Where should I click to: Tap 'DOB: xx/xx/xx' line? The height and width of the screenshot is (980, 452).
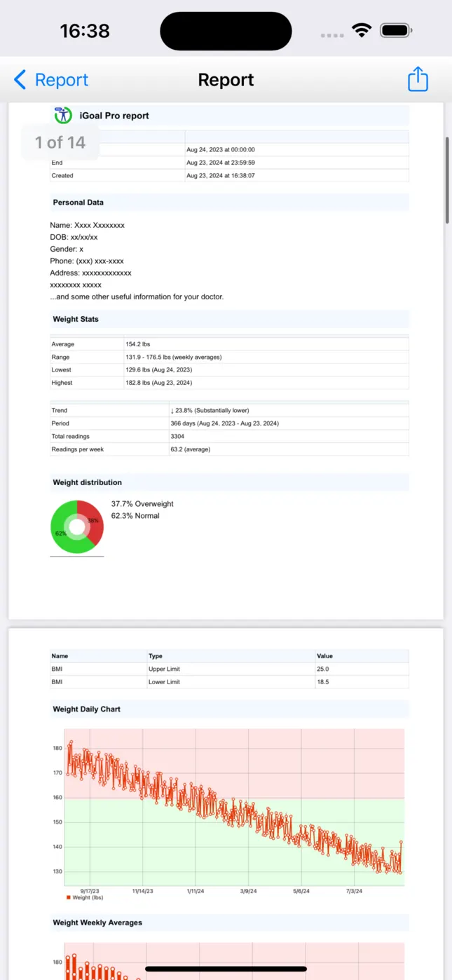point(74,238)
